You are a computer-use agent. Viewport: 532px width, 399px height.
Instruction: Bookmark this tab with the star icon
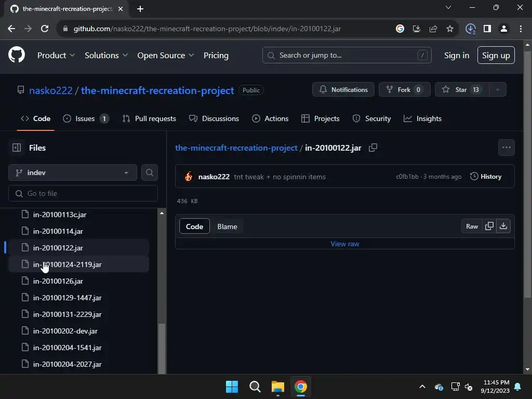449,29
